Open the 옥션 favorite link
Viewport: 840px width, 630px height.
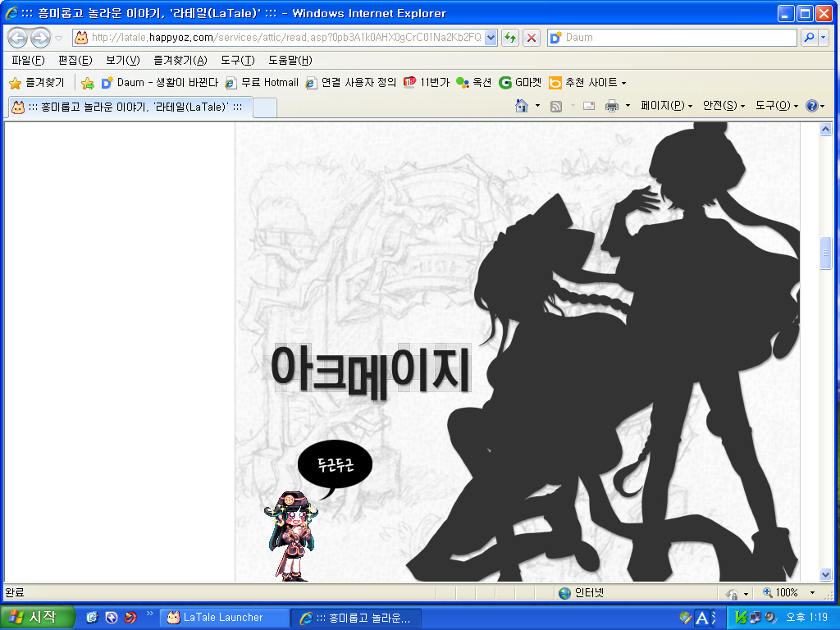click(x=473, y=83)
